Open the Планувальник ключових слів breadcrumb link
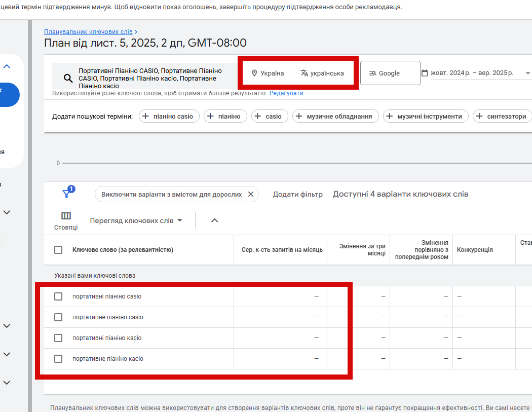The width and height of the screenshot is (532, 412). pyautogui.click(x=88, y=31)
